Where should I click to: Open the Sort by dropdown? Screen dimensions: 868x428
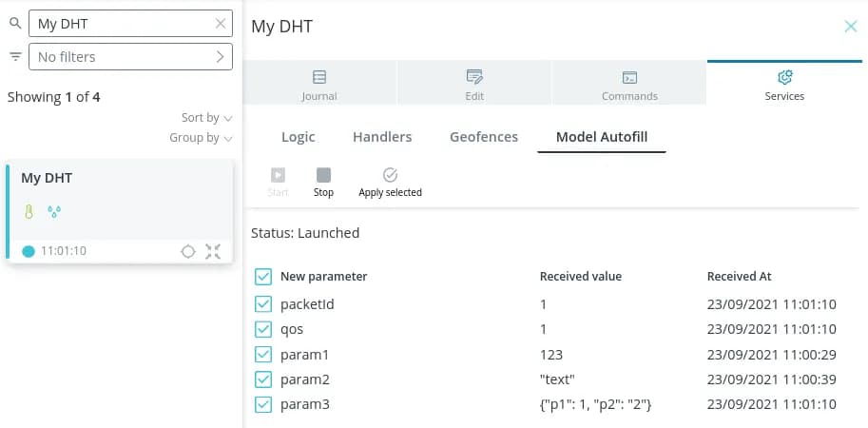(x=206, y=118)
